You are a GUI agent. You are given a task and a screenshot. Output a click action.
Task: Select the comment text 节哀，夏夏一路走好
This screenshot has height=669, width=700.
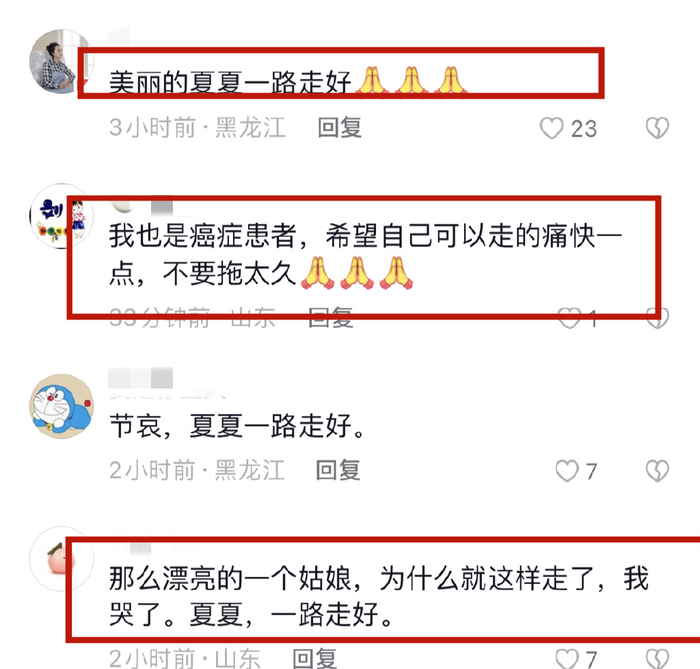[238, 426]
